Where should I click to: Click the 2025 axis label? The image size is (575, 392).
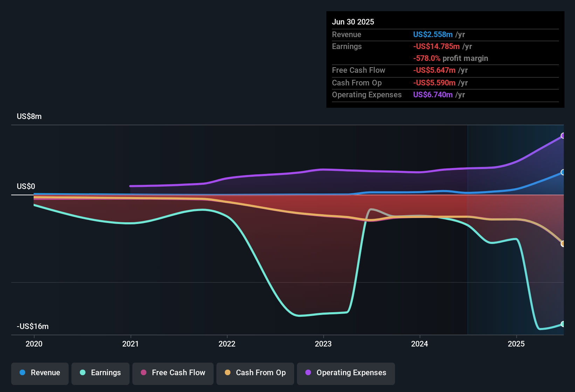pos(516,344)
